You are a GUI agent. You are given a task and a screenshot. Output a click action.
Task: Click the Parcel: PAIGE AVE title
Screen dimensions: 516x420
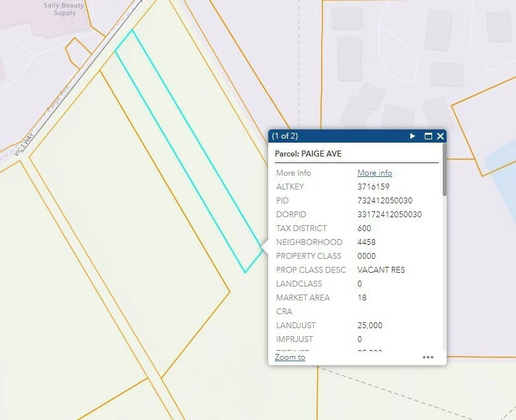(308, 154)
